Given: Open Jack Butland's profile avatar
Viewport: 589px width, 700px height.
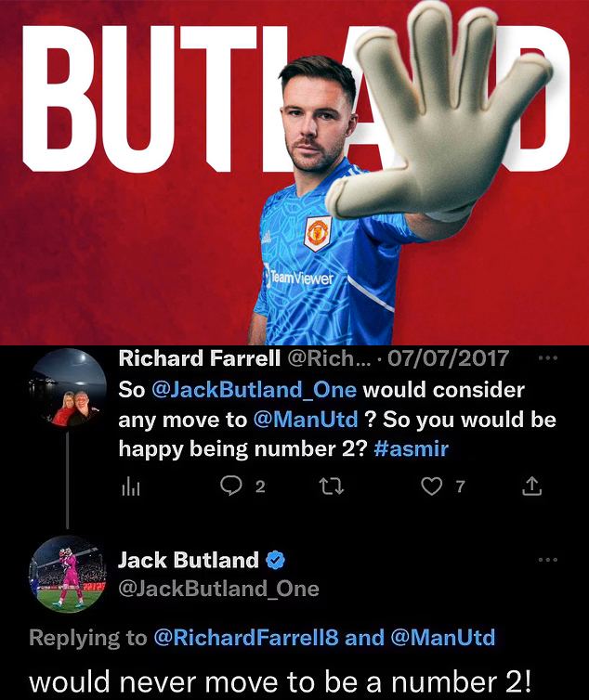Looking at the screenshot, I should 68,574.
